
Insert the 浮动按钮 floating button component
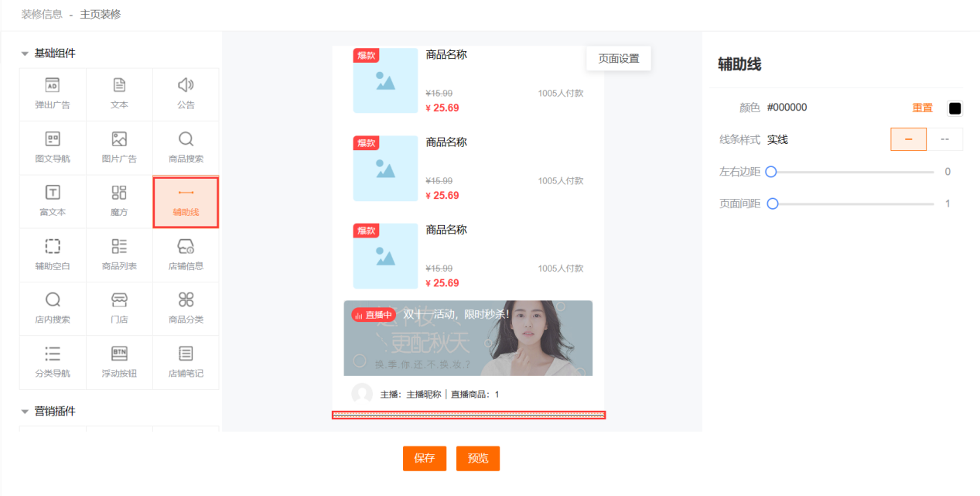click(119, 362)
